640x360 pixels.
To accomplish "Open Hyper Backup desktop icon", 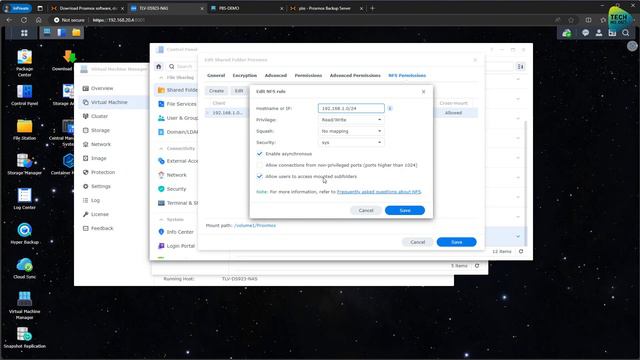I will point(24,233).
